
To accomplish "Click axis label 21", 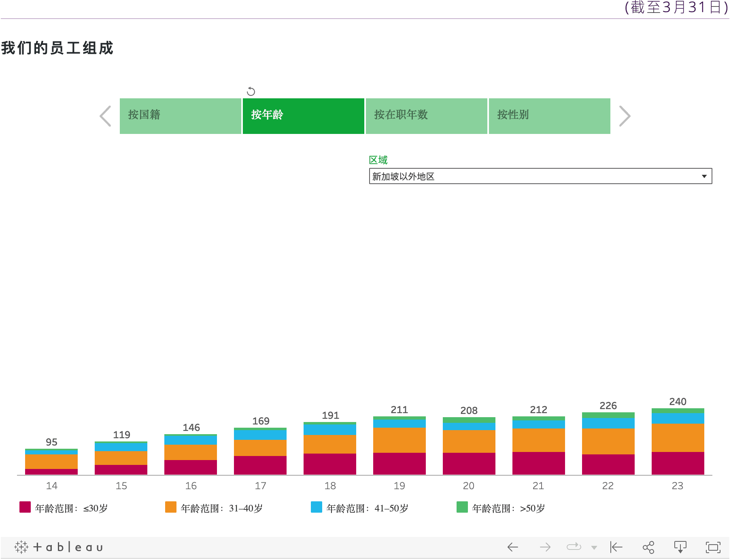I will point(538,486).
